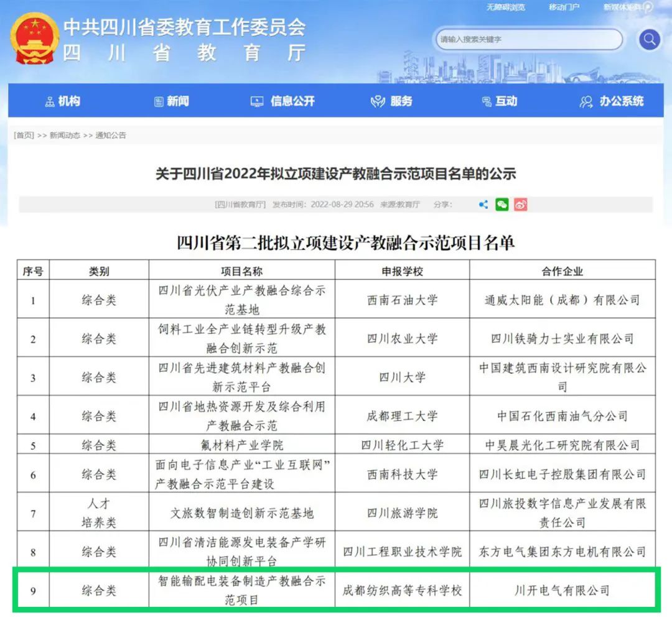Click cell 中国石化西南油气分公司
Viewport: 672px width, 633px height.
[562, 415]
